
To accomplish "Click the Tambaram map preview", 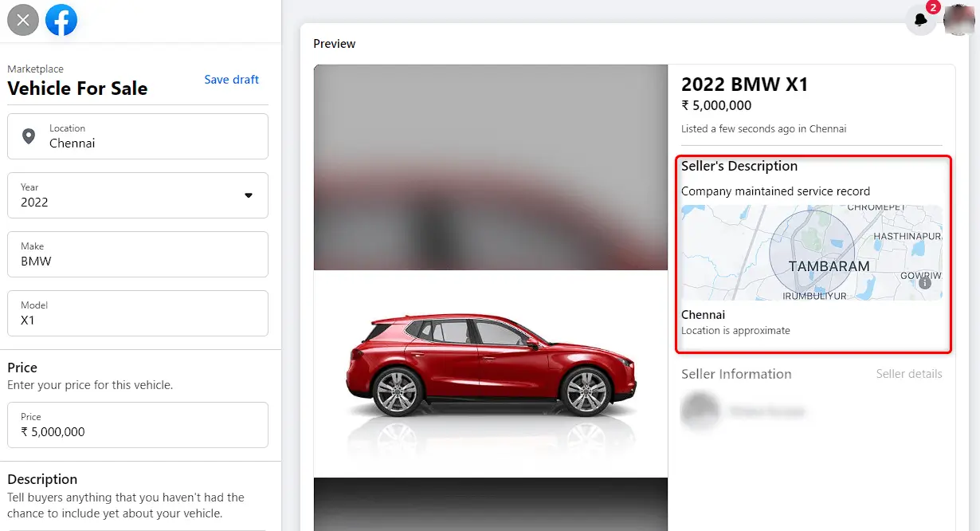I will (812, 253).
